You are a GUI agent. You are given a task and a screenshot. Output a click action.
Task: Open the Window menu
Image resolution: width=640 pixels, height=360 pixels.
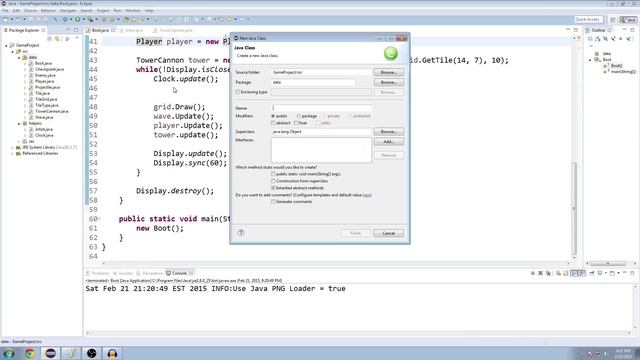(x=133, y=11)
